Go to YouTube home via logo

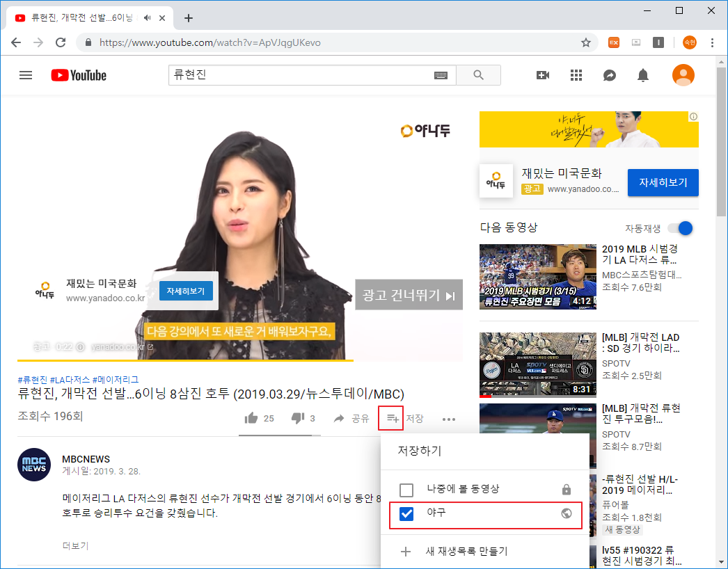(x=79, y=75)
